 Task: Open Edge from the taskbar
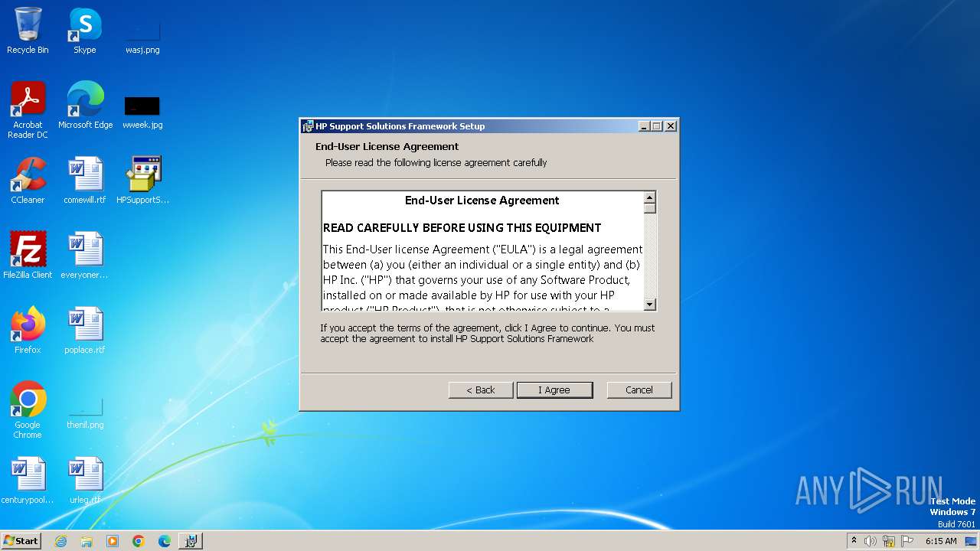(x=165, y=541)
